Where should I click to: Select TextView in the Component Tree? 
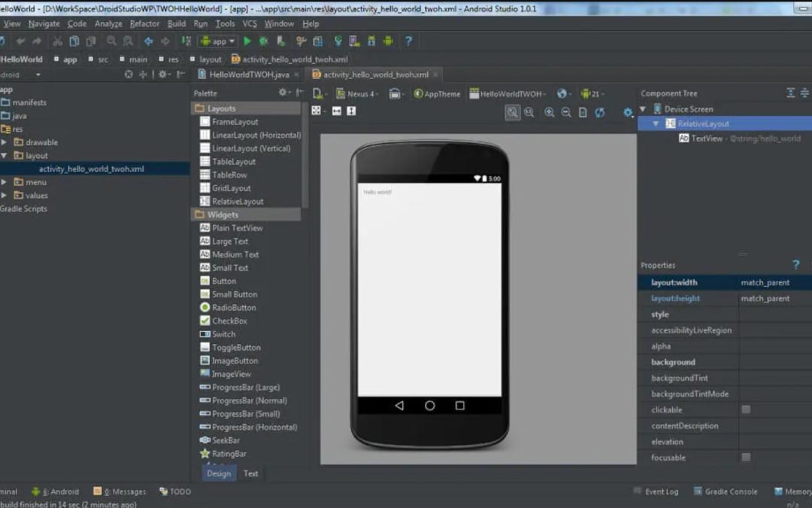click(x=706, y=138)
